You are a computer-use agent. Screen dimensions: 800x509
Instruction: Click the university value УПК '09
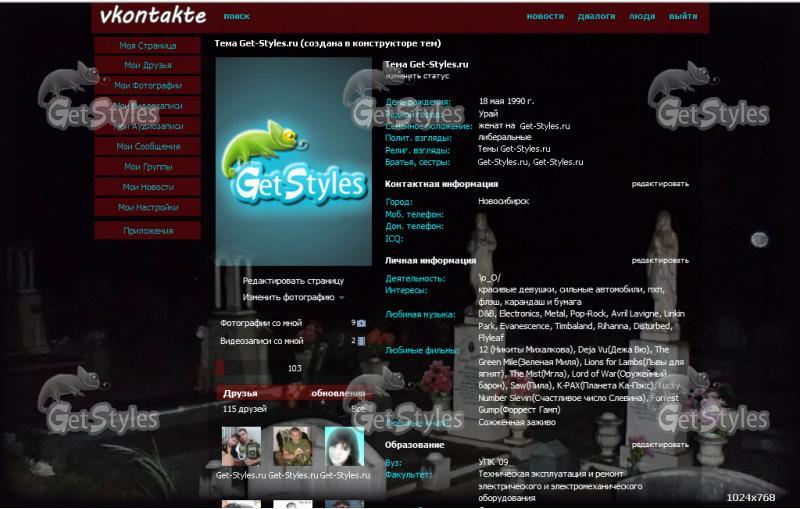click(x=493, y=462)
